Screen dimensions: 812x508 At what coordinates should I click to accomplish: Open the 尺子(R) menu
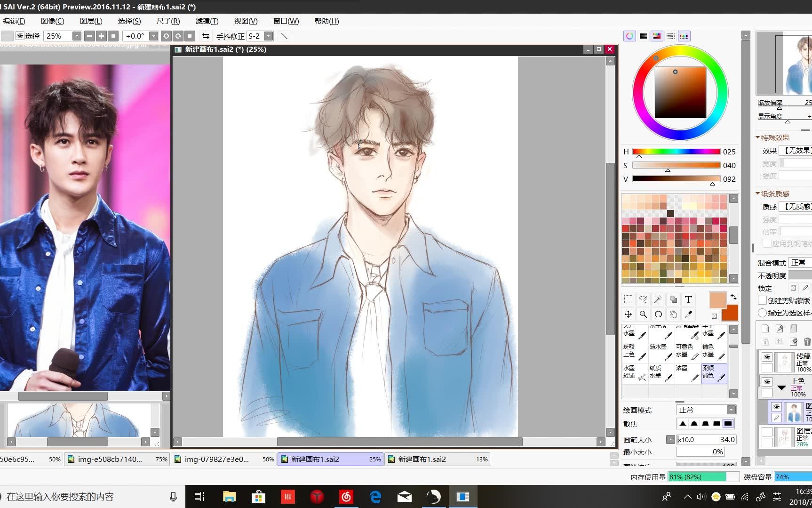pos(168,21)
